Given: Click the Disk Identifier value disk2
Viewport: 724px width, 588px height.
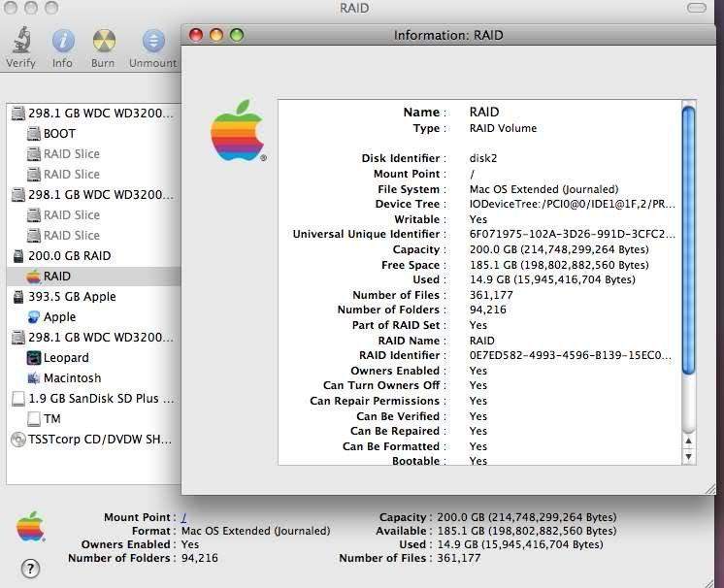Looking at the screenshot, I should pos(483,158).
